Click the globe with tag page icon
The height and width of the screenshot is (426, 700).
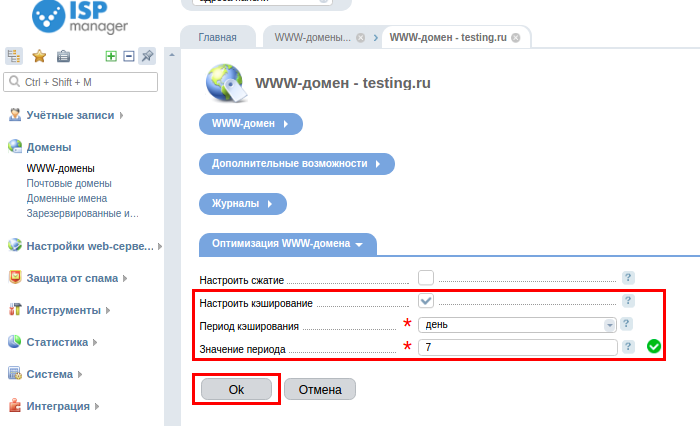pyautogui.click(x=226, y=83)
